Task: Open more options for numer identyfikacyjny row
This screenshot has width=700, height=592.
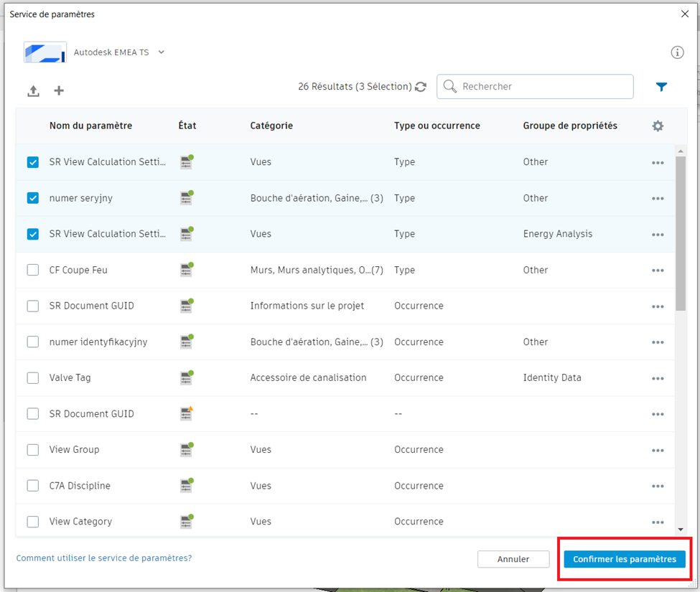Action: pos(657,342)
